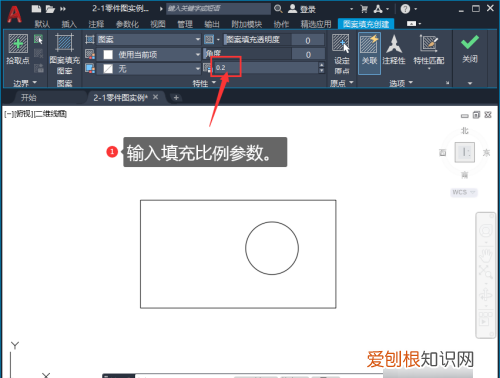The width and height of the screenshot is (500, 378).
Task: Select the Hatch Creation (图案填充创建) tab
Action: point(366,24)
